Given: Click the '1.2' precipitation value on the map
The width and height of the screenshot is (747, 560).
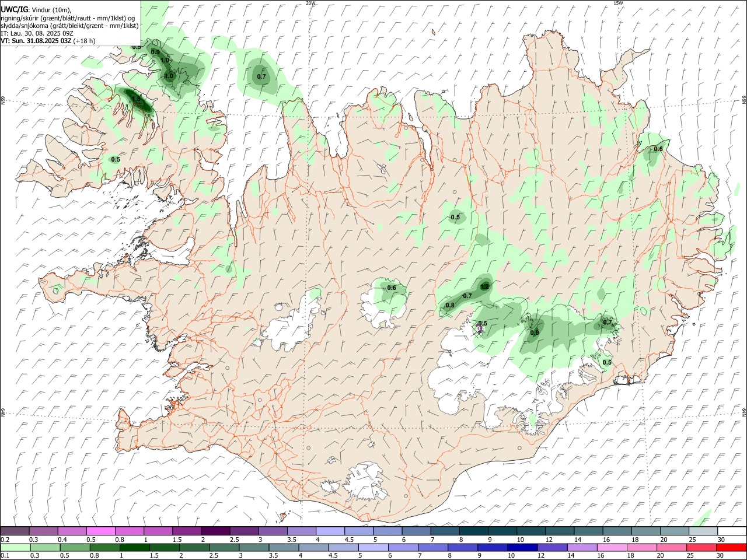Looking at the screenshot, I should pyautogui.click(x=484, y=286).
